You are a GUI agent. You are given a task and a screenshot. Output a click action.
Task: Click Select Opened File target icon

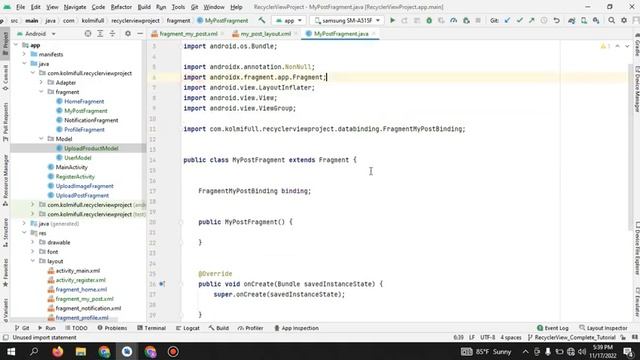[x=88, y=34]
